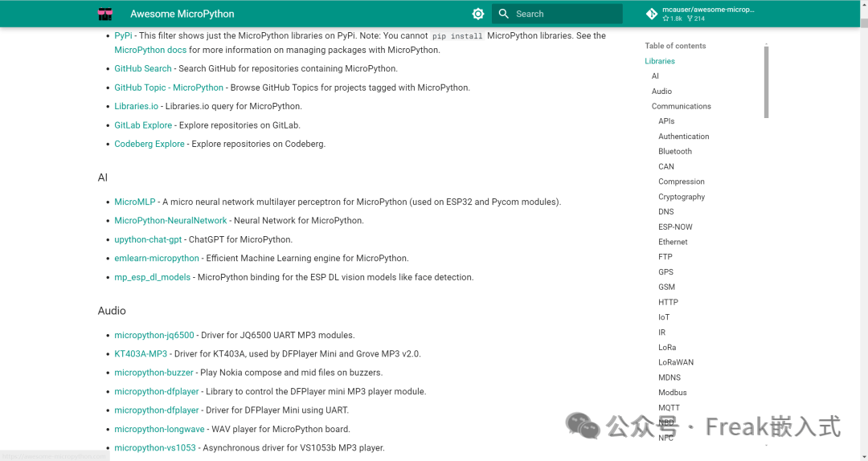Open the MicroPython docs link
The height and width of the screenshot is (461, 868).
(x=150, y=50)
